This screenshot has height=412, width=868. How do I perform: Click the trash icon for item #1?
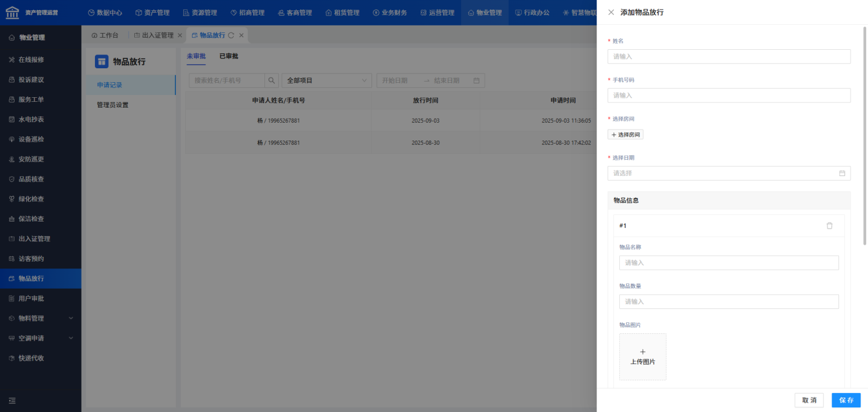829,226
